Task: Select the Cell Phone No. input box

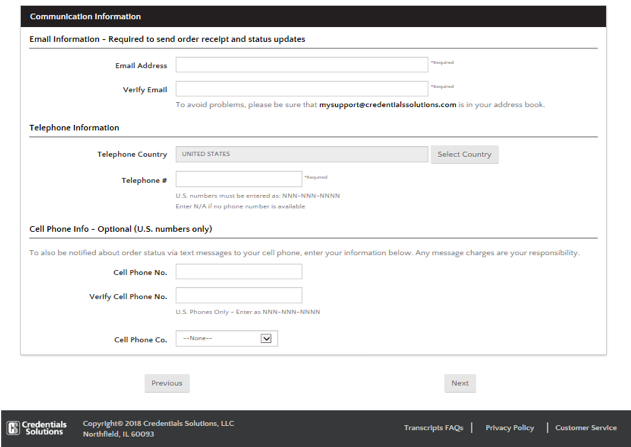Action: pyautogui.click(x=239, y=272)
